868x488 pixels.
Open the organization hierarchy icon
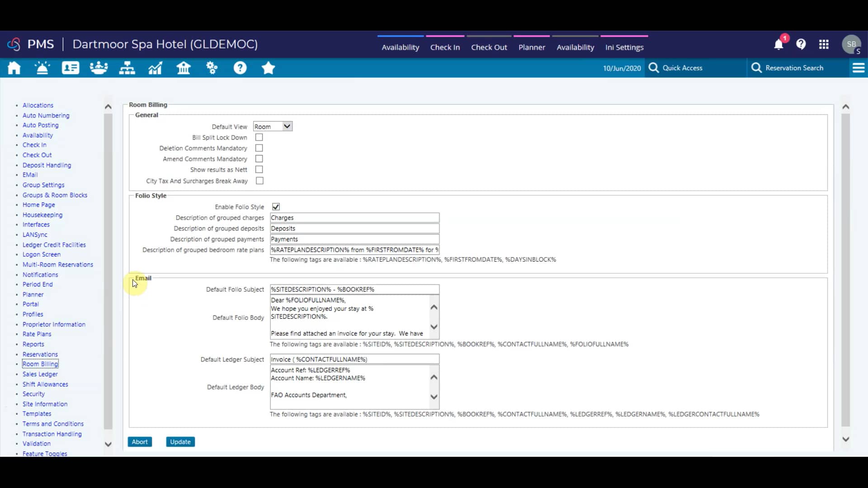[x=127, y=68]
